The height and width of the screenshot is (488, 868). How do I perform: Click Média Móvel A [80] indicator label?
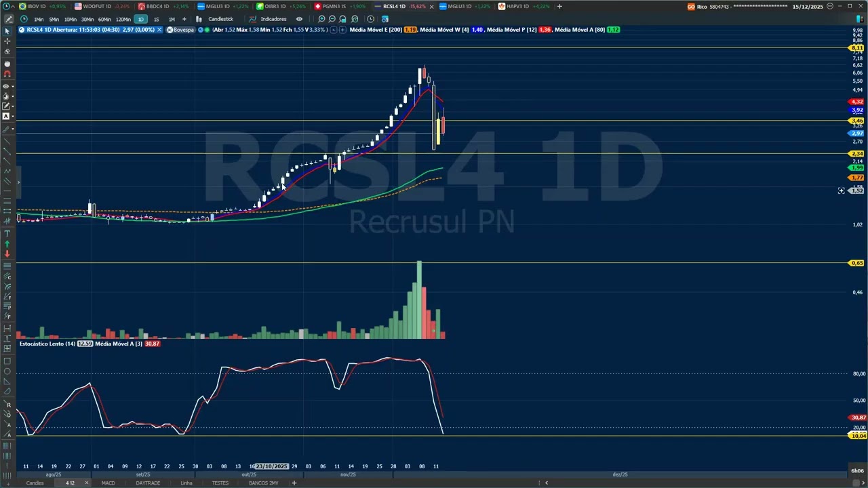click(580, 30)
